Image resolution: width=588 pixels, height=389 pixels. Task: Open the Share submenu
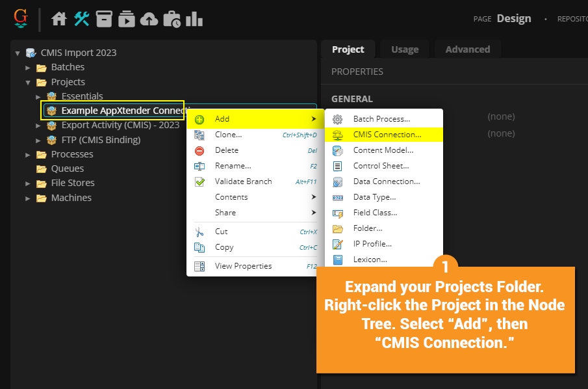(x=255, y=213)
